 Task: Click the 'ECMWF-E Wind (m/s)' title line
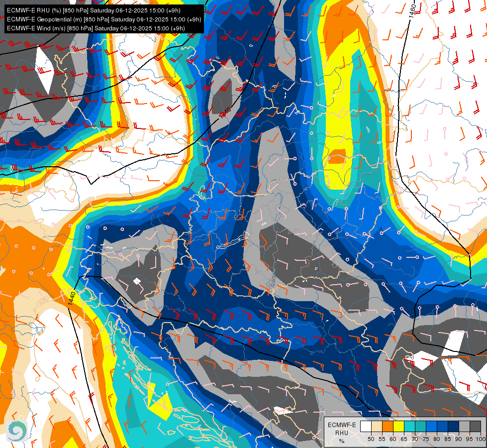point(96,28)
